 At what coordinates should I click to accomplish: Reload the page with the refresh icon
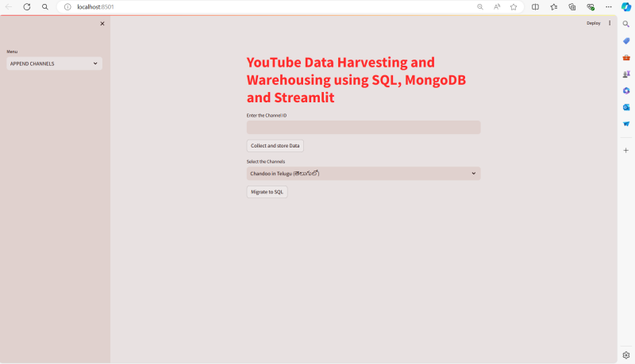click(27, 7)
